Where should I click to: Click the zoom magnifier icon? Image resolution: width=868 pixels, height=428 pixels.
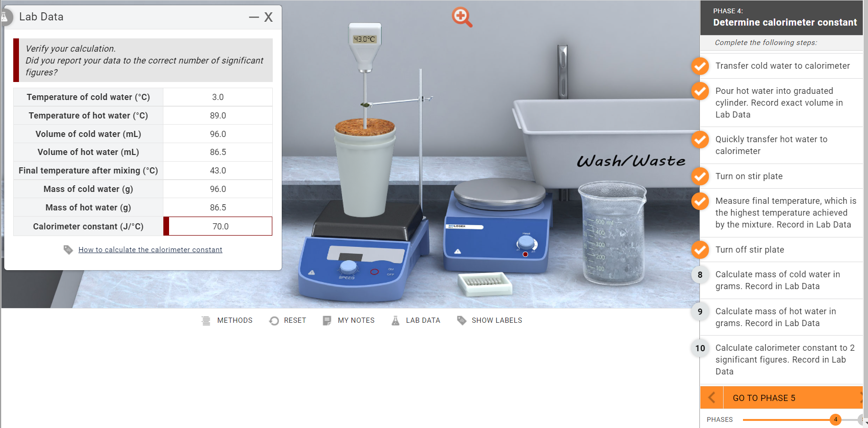point(462,17)
